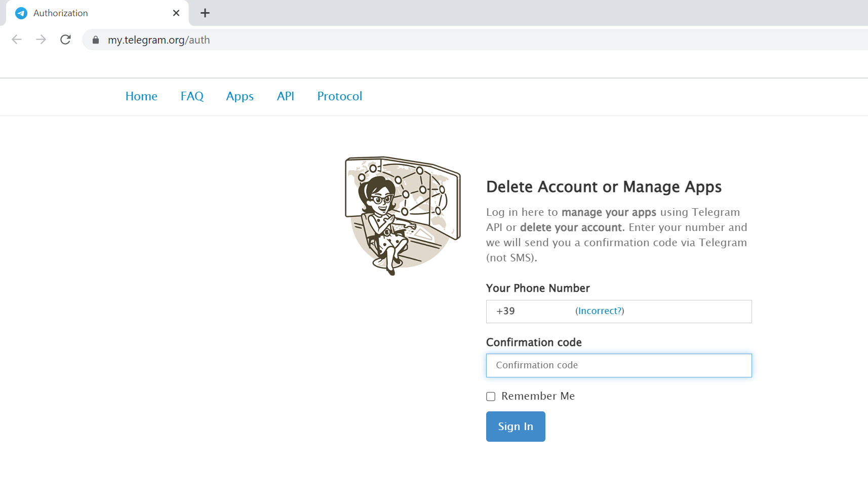Click the Authorization tab label
Viewport: 868px width, 500px height.
coord(60,13)
